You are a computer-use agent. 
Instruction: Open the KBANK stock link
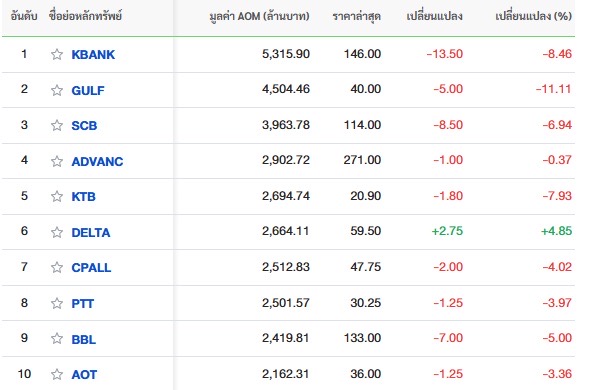click(93, 55)
